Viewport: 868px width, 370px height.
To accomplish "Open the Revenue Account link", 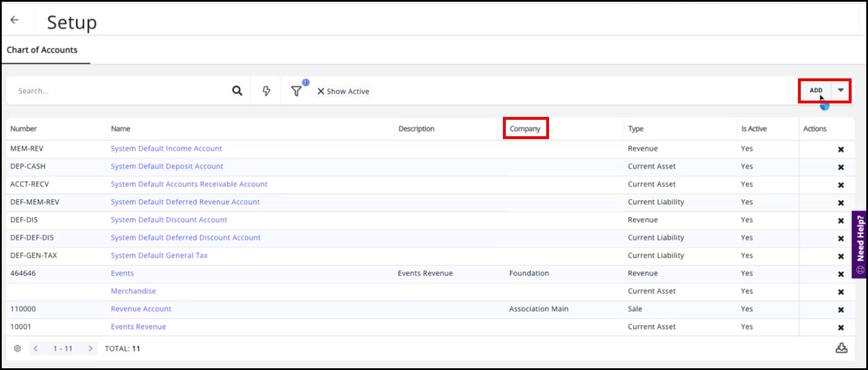I will coord(141,309).
